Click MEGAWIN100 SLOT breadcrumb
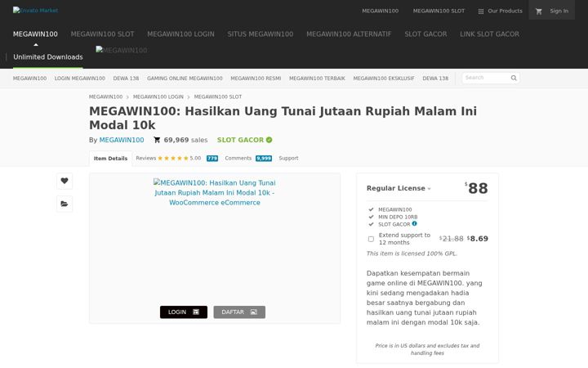This screenshot has width=588, height=368. pos(218,96)
